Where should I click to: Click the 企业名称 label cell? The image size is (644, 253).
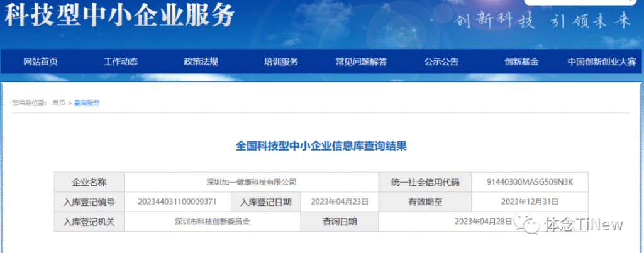(x=89, y=182)
